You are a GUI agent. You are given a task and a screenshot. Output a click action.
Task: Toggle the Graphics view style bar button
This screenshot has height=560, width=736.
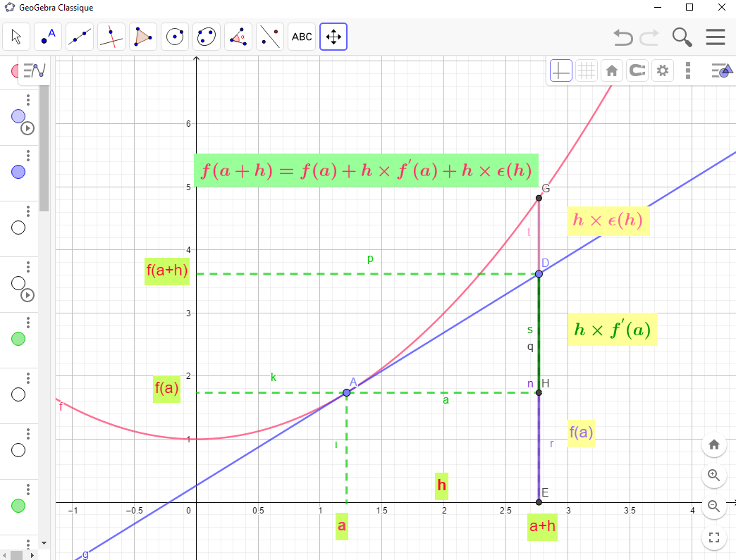pyautogui.click(x=721, y=71)
